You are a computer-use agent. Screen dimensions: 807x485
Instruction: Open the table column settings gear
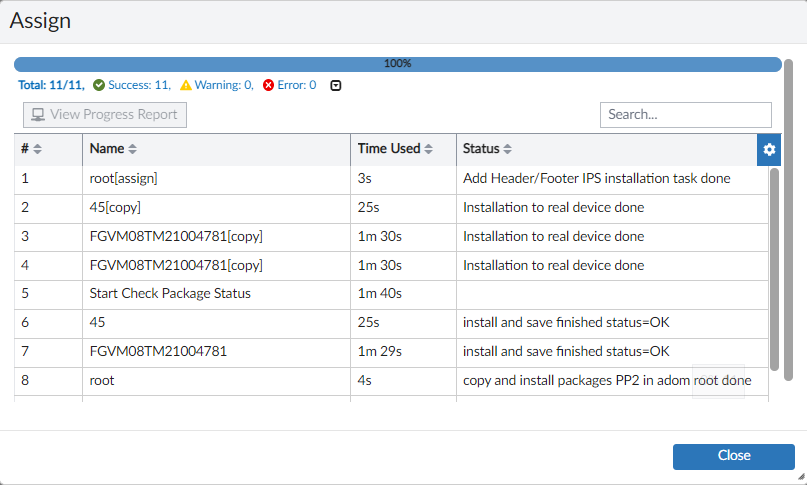pos(769,150)
